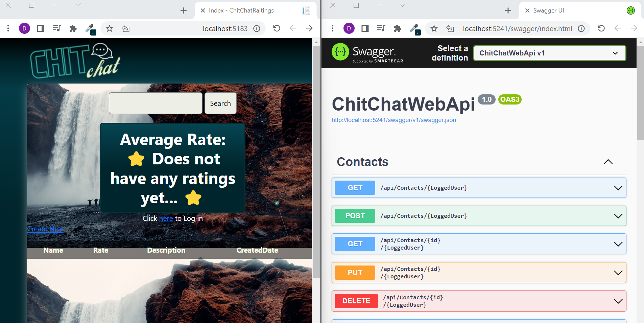Toggle the side panel icon in the left browser
This screenshot has width=644, height=323.
[x=41, y=28]
